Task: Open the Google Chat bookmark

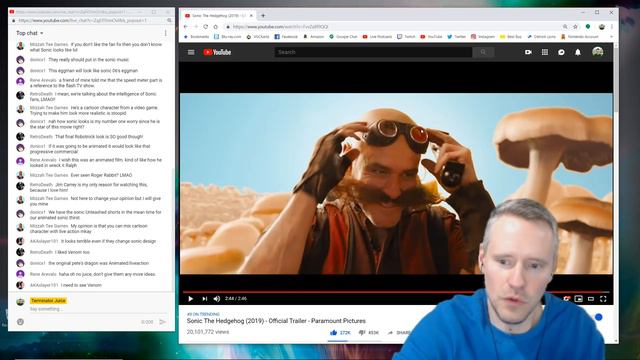Action: (343, 37)
